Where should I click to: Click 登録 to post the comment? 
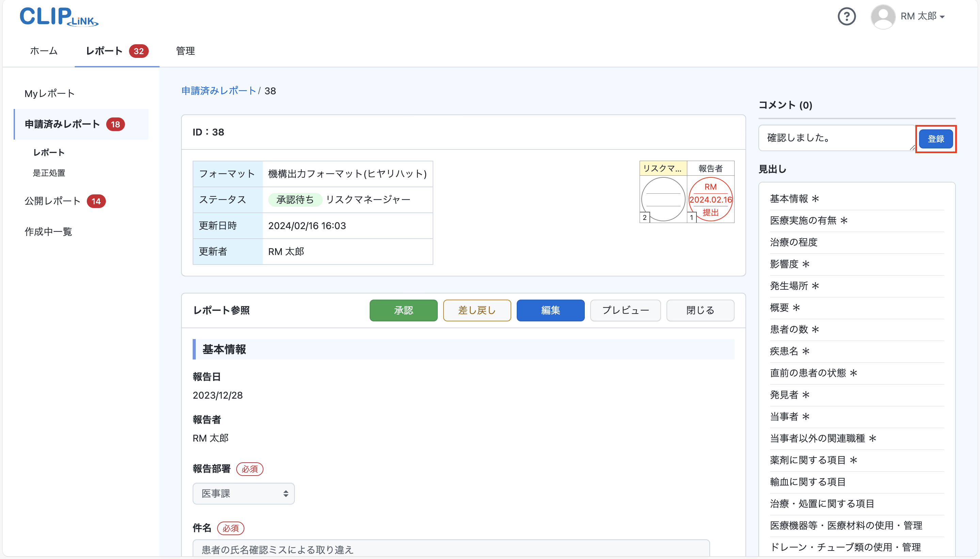click(935, 139)
